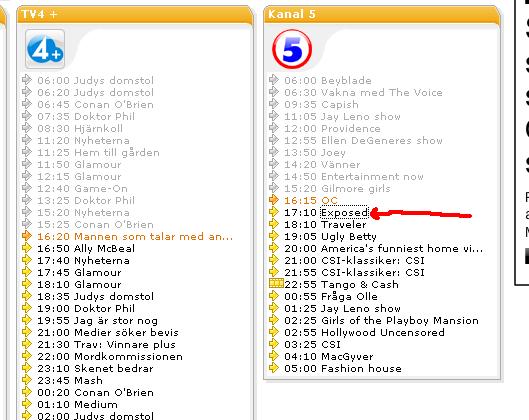Click the arrow icon beside 19:00 Doktor Phil
Viewport: 529px width, 420px height.
27,308
